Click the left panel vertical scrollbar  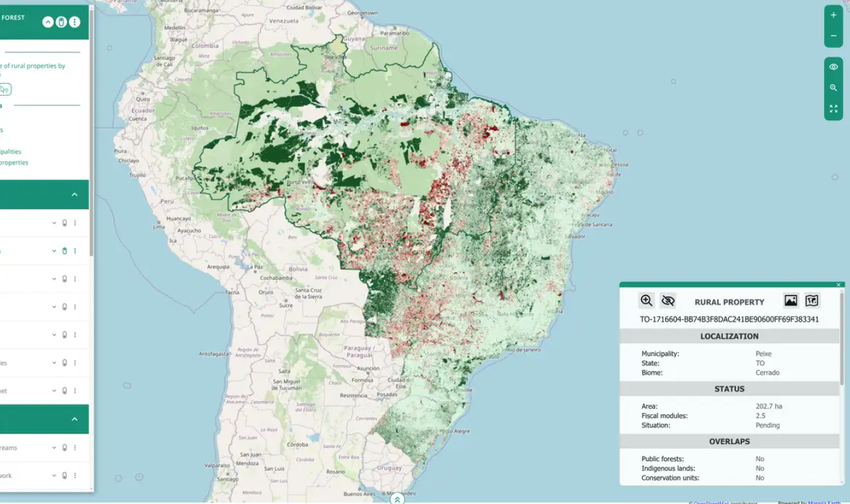pyautogui.click(x=91, y=133)
